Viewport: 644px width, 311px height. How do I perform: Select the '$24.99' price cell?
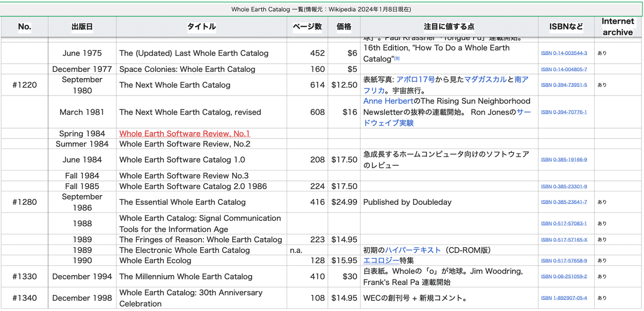click(x=344, y=202)
